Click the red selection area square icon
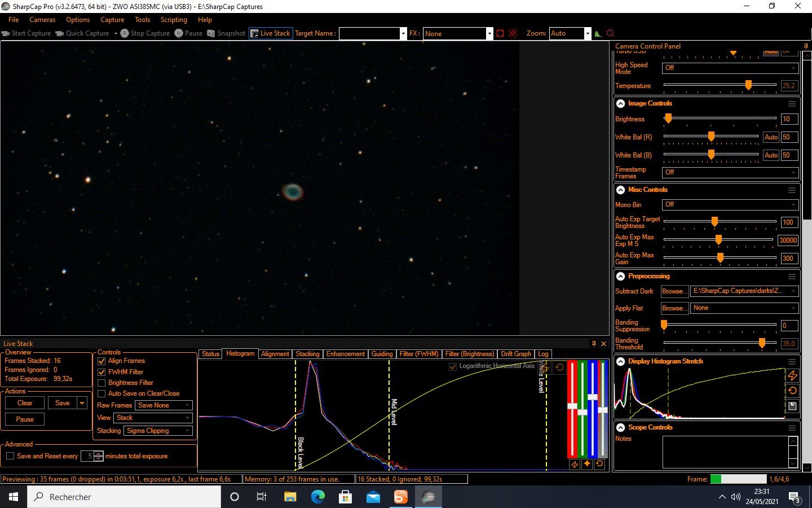This screenshot has width=812, height=508. pos(500,33)
